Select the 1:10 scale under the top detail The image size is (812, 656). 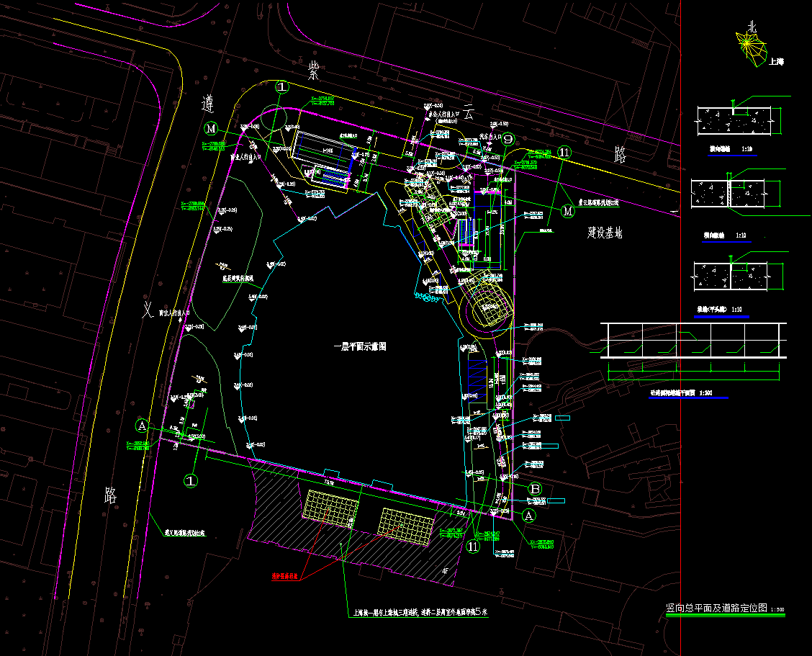[x=747, y=149]
